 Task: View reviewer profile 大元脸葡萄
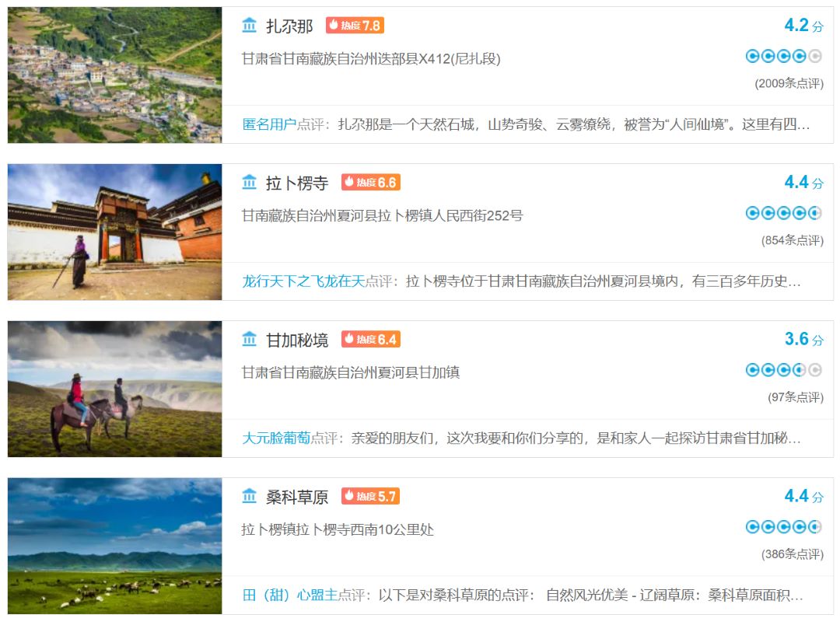pos(276,438)
